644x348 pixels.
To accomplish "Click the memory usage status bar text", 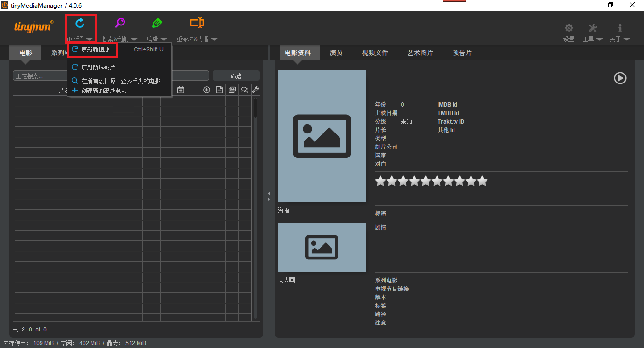I will tap(74, 343).
